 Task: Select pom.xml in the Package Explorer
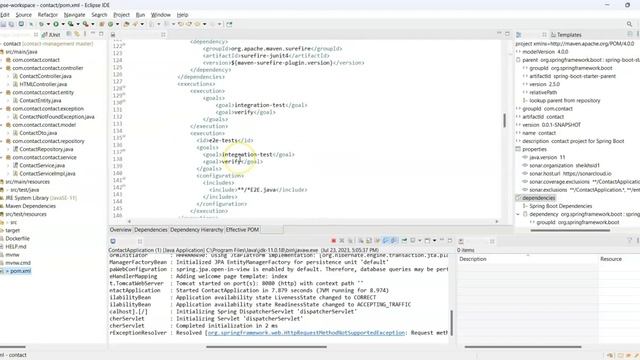click(x=20, y=271)
